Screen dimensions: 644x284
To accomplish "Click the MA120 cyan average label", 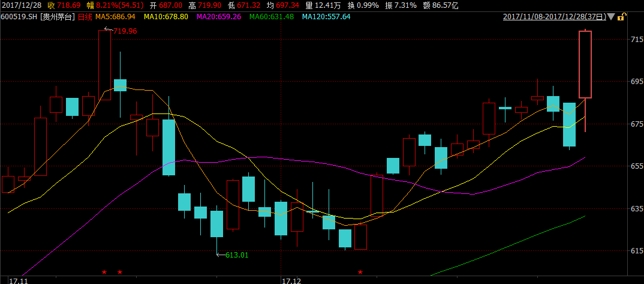I will (326, 17).
